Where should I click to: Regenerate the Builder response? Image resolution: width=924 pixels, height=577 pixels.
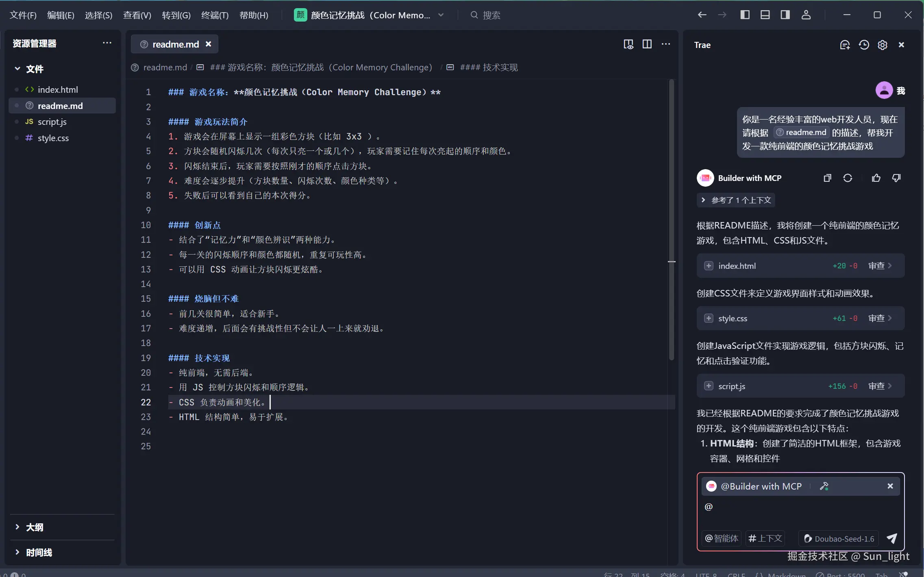pos(848,178)
